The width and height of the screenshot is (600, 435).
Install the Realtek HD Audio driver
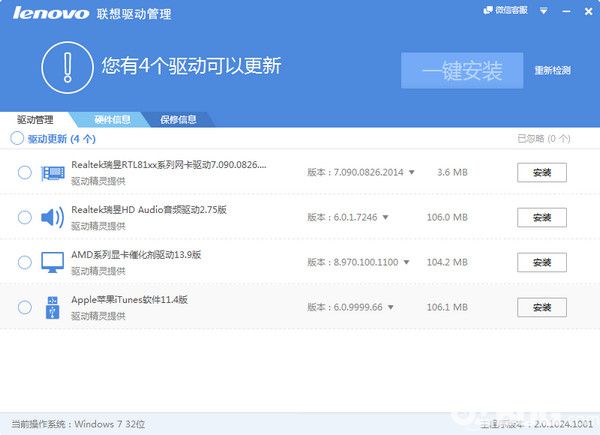(542, 218)
